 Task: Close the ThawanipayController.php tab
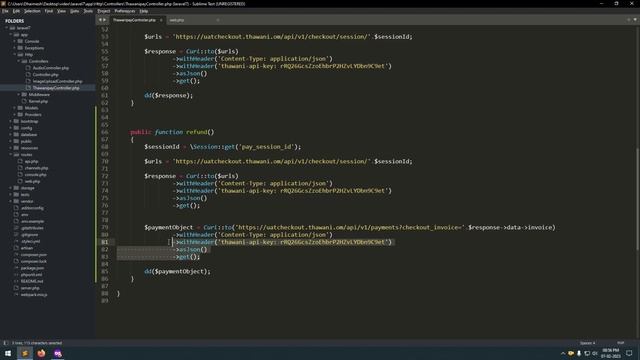tap(161, 20)
